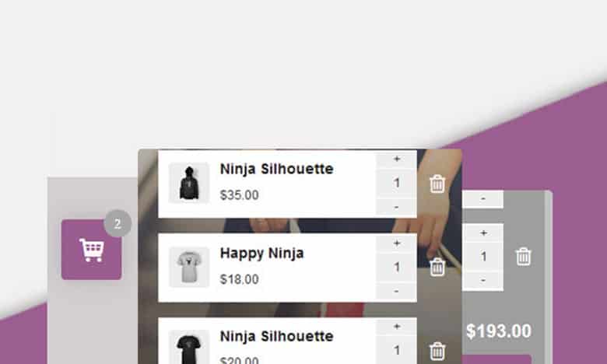Click plus stepper in gray background panel
Screen dimensions: 607x364
[483, 233]
